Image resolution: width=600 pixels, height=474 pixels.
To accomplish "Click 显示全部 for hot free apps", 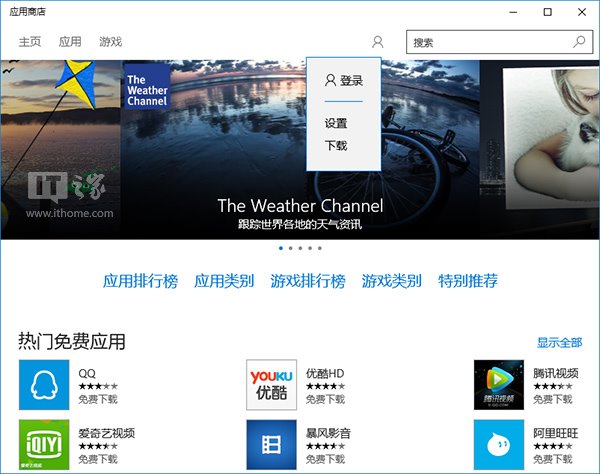I will [x=559, y=342].
